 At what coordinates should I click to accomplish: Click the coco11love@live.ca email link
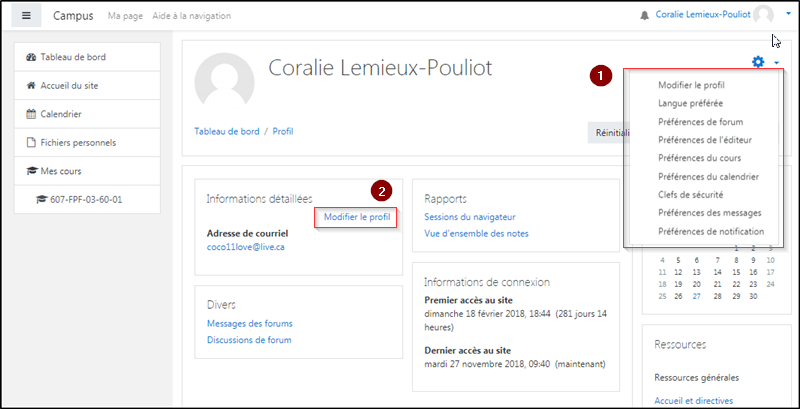(x=246, y=246)
